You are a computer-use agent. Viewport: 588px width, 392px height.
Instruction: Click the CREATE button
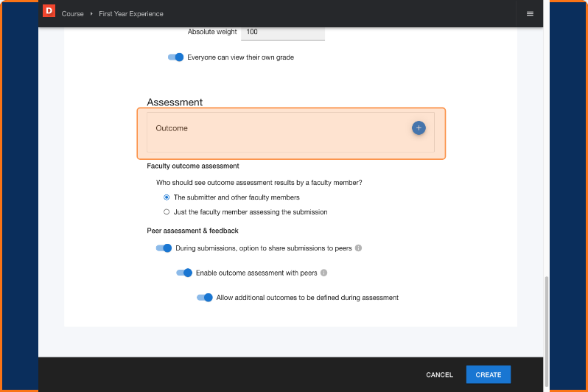pos(489,375)
